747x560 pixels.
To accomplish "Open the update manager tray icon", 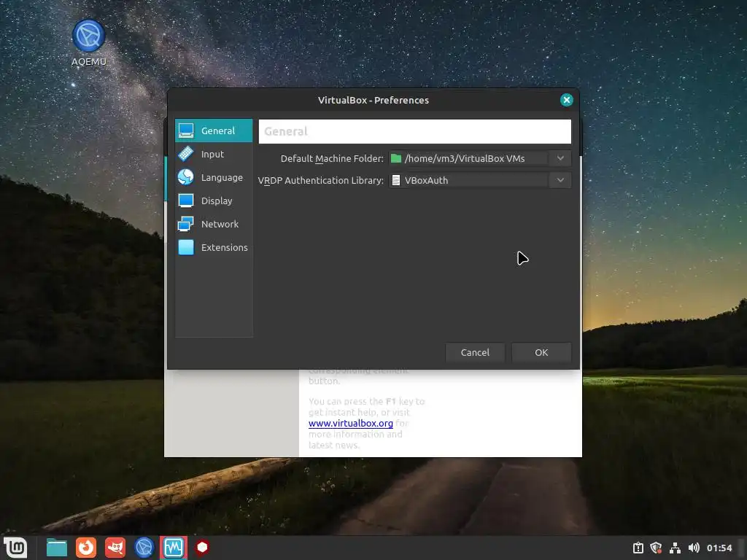I will (x=638, y=548).
